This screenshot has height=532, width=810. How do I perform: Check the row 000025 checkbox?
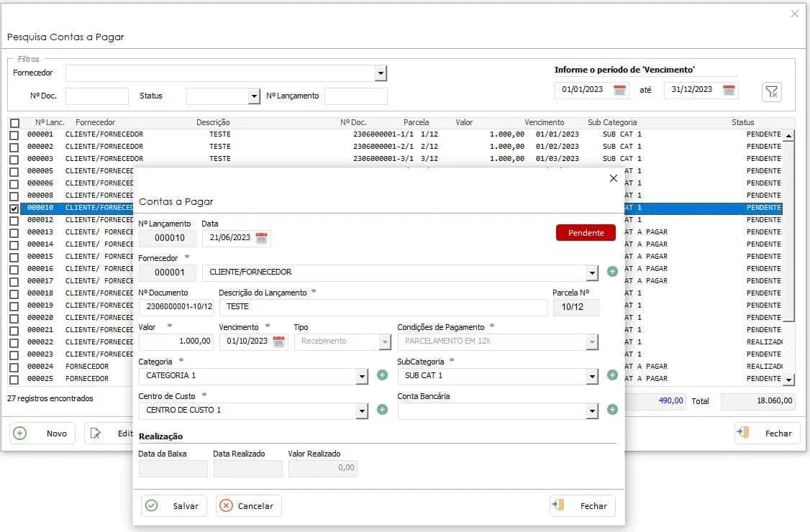[x=14, y=379]
